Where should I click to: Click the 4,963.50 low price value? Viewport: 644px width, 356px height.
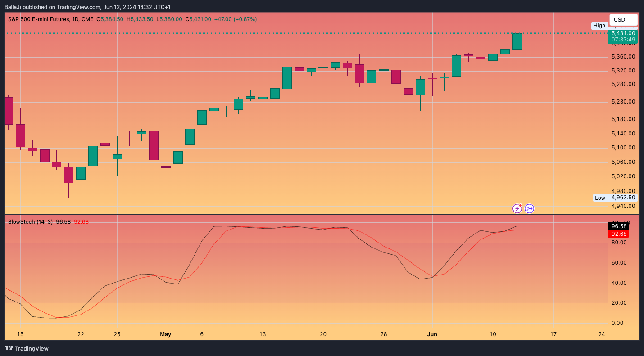(623, 198)
